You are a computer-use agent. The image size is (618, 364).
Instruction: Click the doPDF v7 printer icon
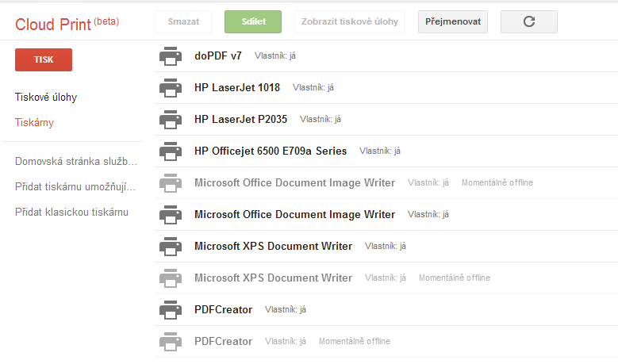tap(171, 56)
